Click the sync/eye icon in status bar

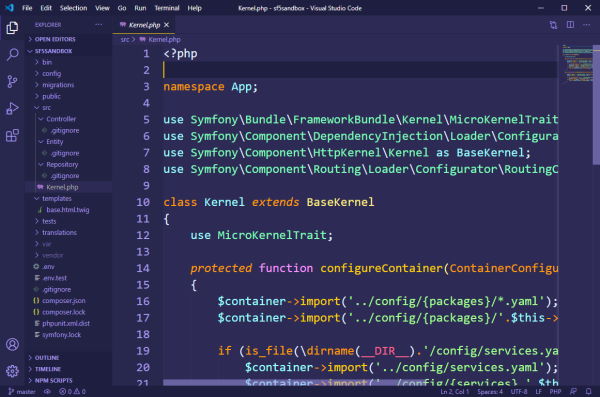click(47, 392)
